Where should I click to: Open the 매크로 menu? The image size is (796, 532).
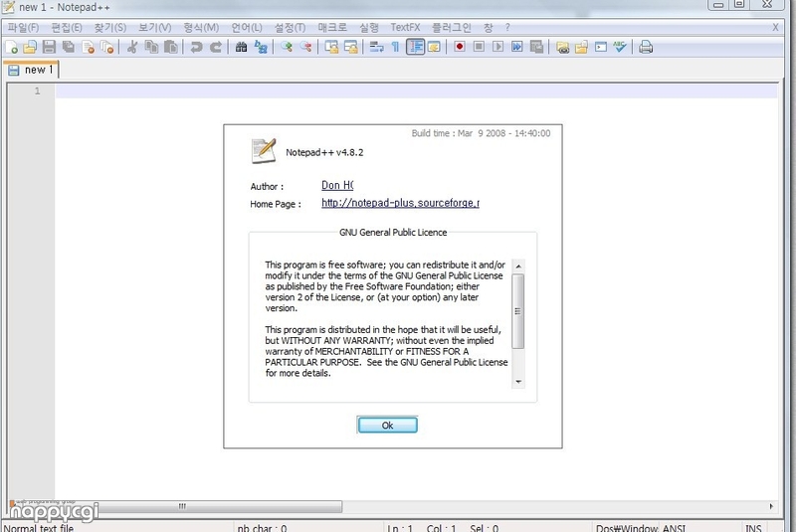(332, 28)
